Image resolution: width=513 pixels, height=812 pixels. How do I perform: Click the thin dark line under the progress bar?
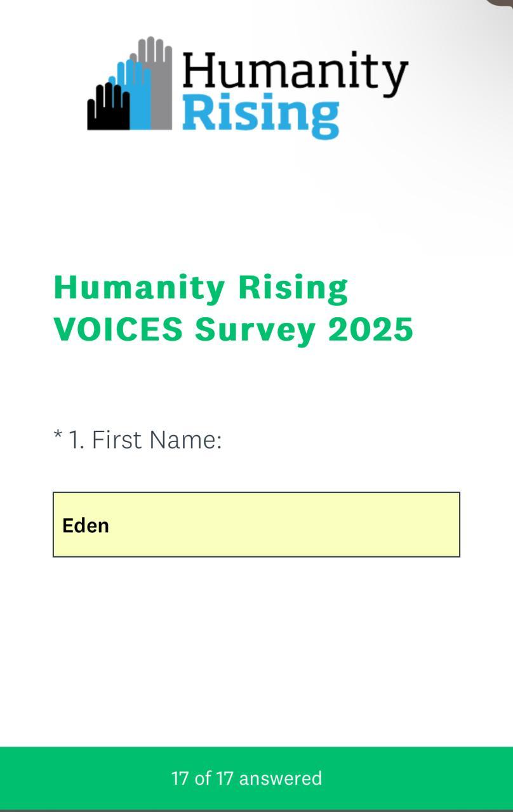click(x=256, y=810)
